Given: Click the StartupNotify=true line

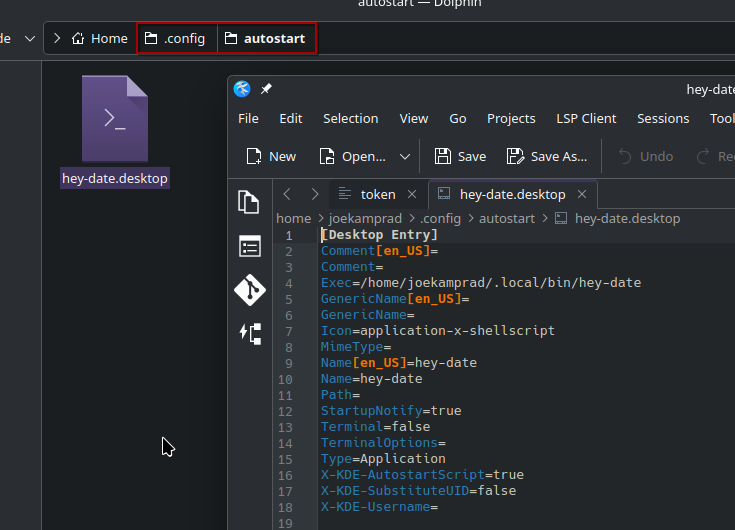Looking at the screenshot, I should (391, 411).
